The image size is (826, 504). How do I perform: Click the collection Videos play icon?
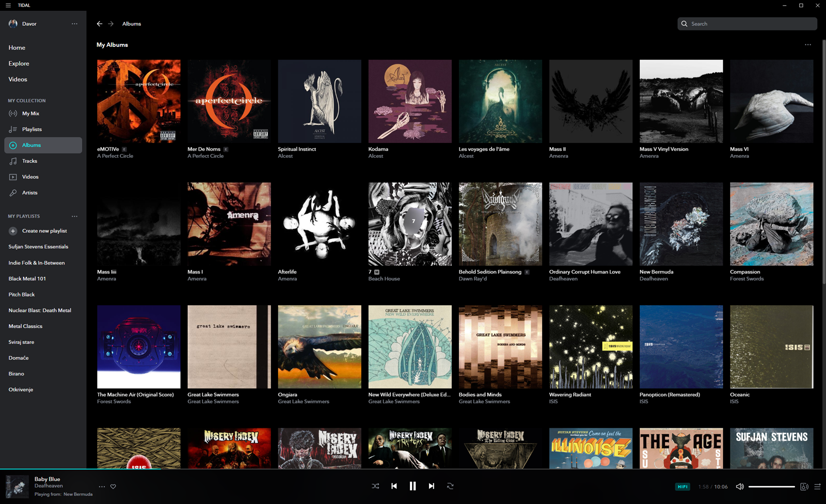click(x=13, y=177)
